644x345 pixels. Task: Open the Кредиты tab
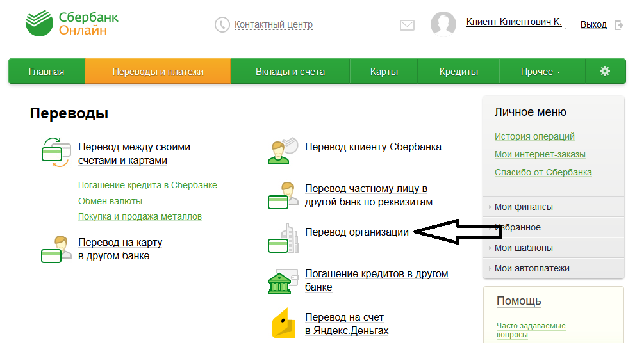(x=459, y=72)
